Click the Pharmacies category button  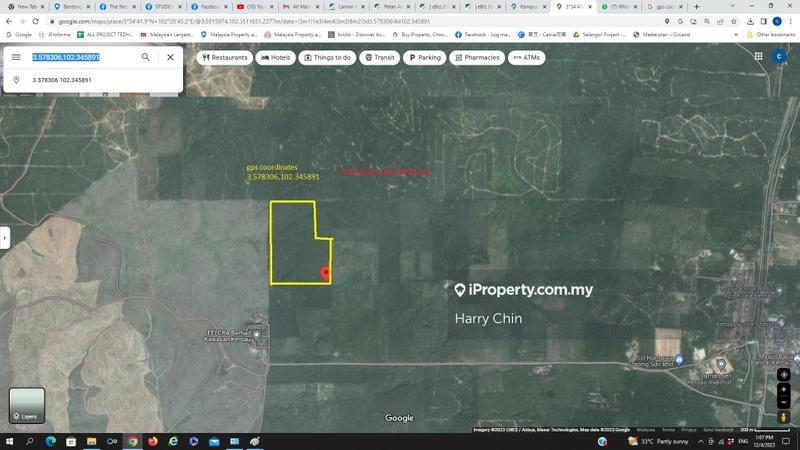point(477,58)
